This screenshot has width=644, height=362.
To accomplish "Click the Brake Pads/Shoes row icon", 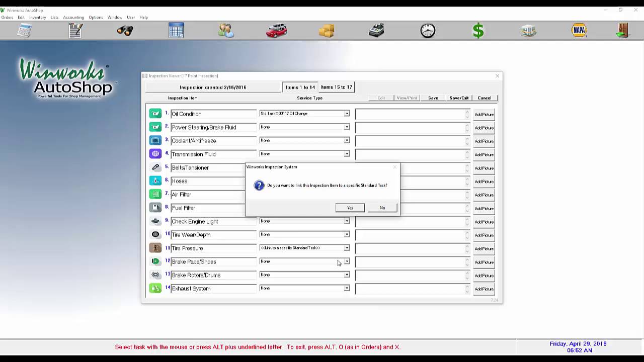I will pos(155,261).
